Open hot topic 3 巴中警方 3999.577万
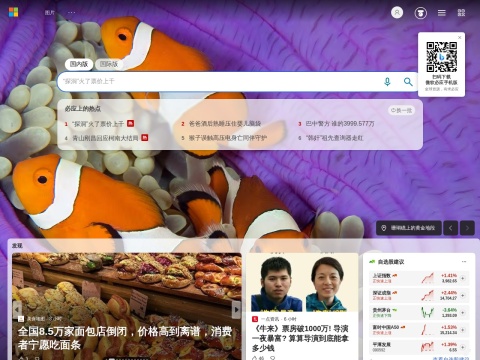The width and height of the screenshot is (480, 360). tap(340, 124)
